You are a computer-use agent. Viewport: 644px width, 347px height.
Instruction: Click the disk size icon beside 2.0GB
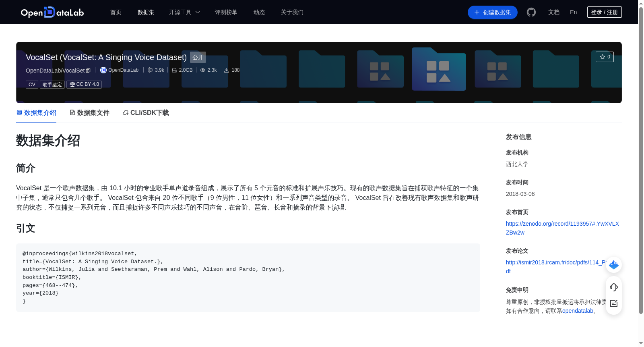coord(174,70)
